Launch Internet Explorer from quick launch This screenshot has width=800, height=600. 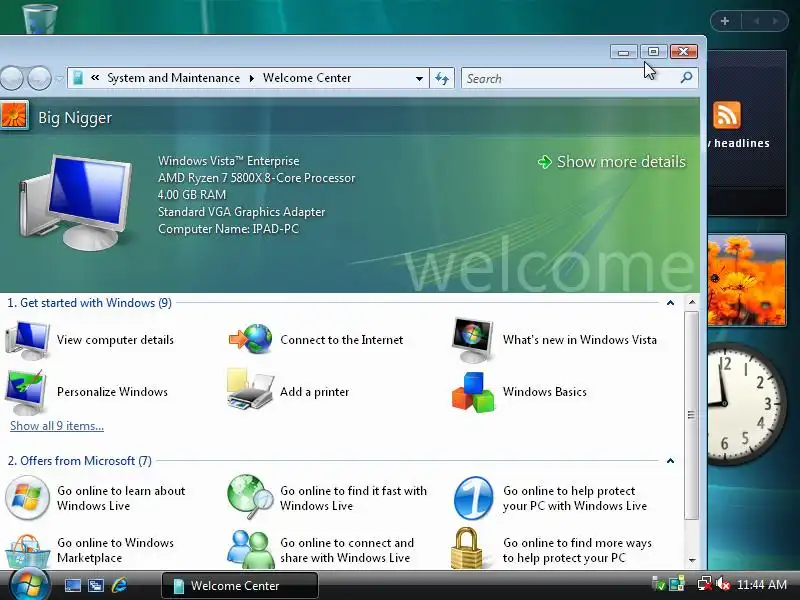click(x=119, y=585)
